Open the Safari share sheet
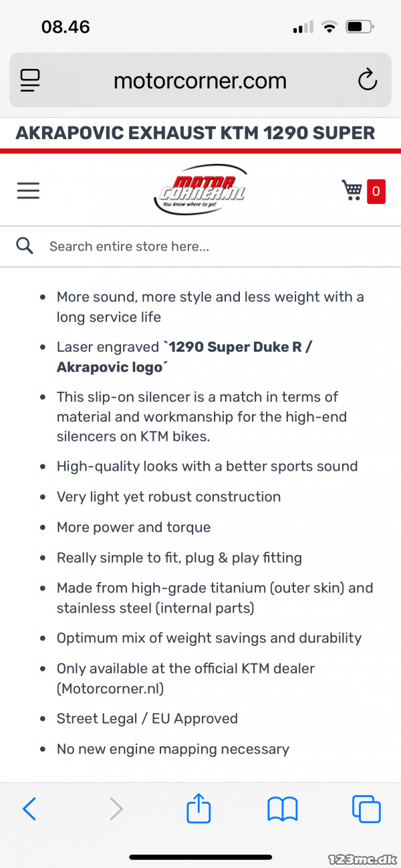This screenshot has height=868, width=401. pos(198,808)
